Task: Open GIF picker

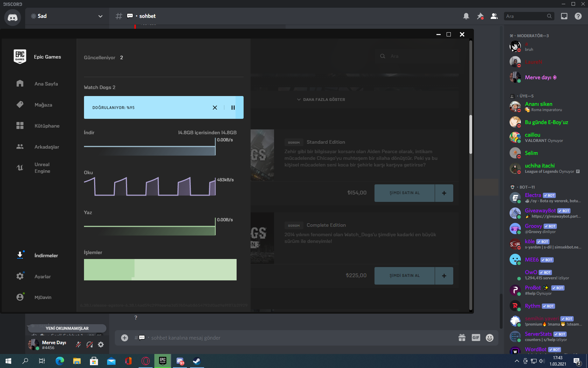Action: [x=476, y=338]
